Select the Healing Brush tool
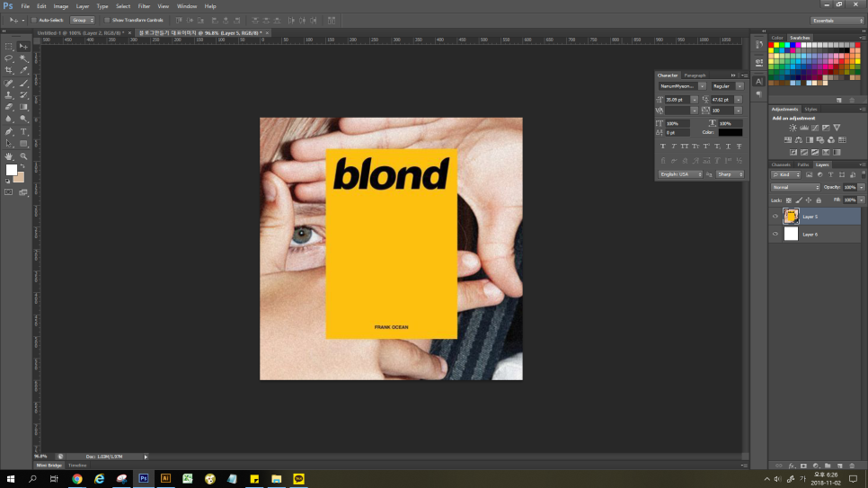 tap(9, 84)
